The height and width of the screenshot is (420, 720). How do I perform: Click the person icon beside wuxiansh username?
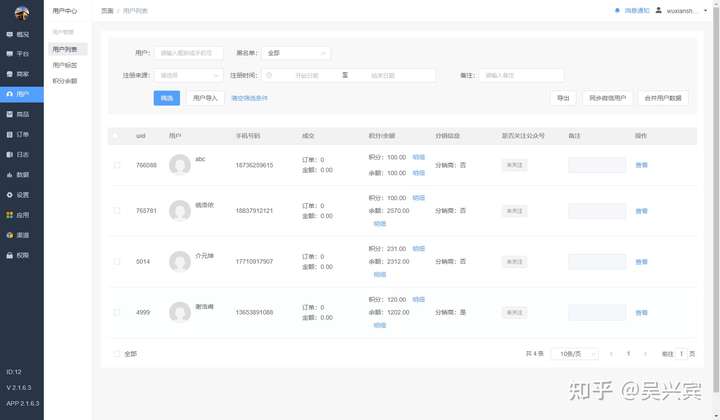point(658,10)
